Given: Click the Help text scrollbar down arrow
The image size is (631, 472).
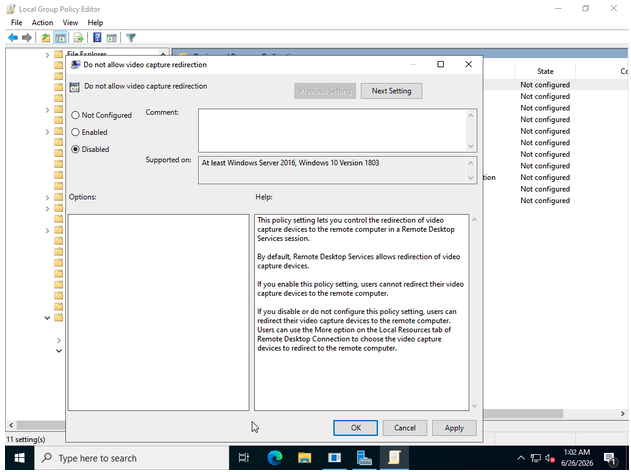Looking at the screenshot, I should click(x=474, y=406).
